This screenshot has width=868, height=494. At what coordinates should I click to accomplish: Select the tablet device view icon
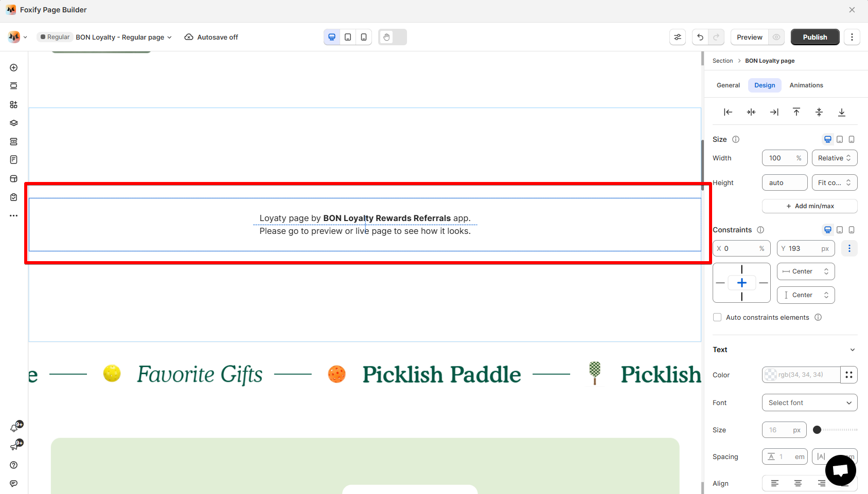(x=348, y=37)
